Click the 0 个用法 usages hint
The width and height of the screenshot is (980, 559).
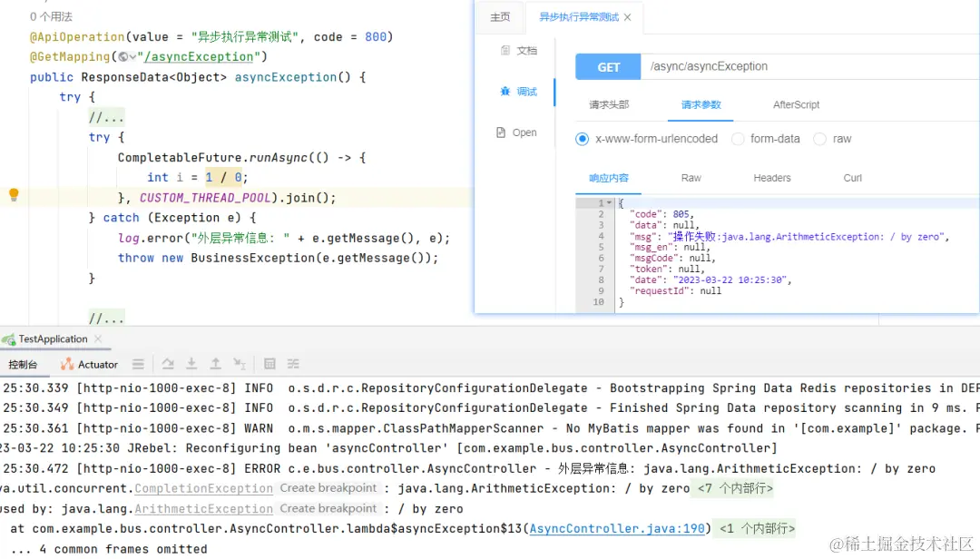(x=51, y=17)
